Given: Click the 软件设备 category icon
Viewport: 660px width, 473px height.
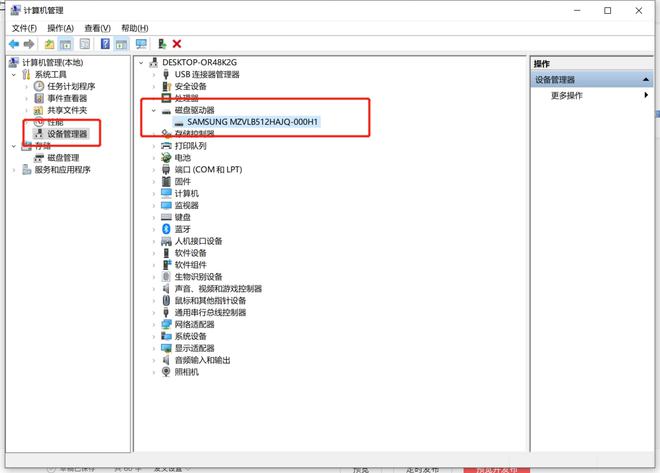Looking at the screenshot, I should (166, 253).
